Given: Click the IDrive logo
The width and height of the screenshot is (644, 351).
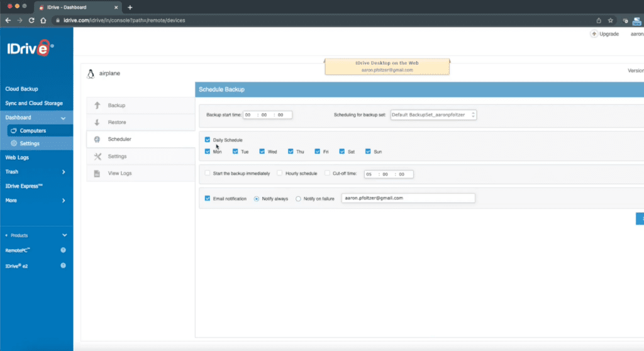Looking at the screenshot, I should click(30, 48).
